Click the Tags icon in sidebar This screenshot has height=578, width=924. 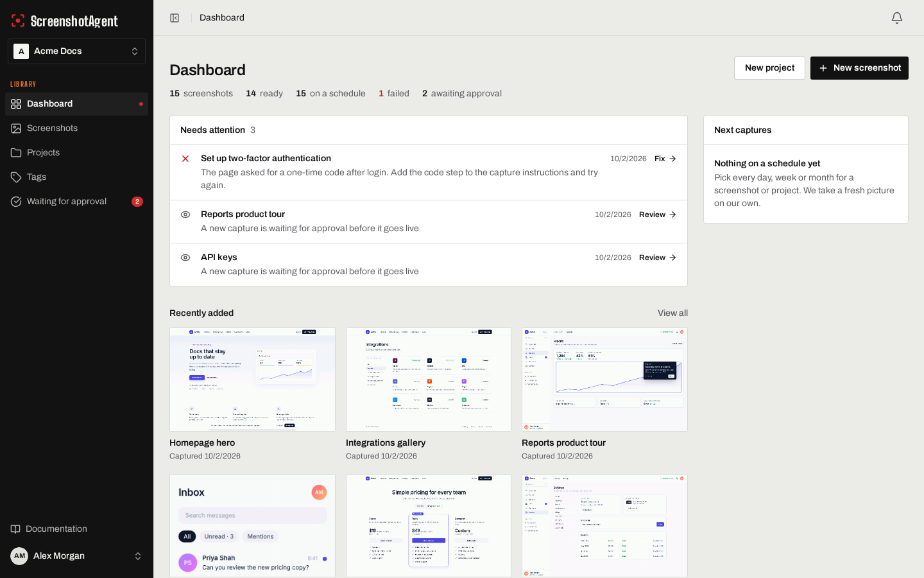(16, 177)
